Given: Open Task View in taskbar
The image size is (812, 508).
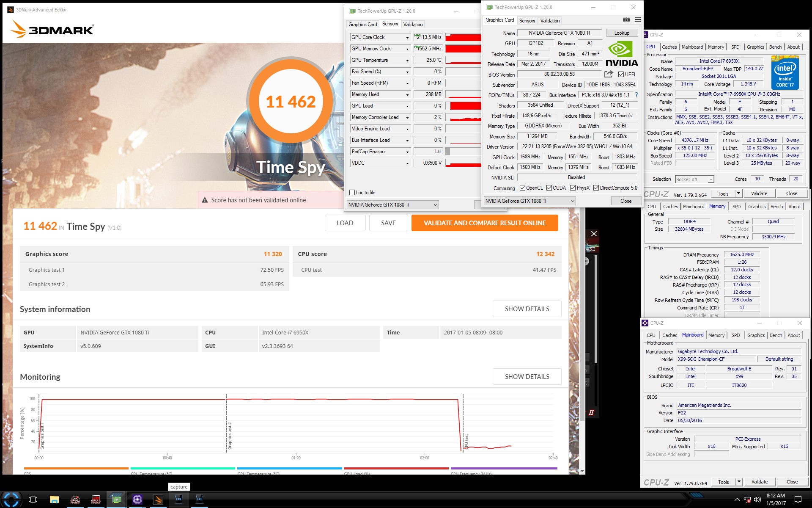Looking at the screenshot, I should click(x=33, y=500).
